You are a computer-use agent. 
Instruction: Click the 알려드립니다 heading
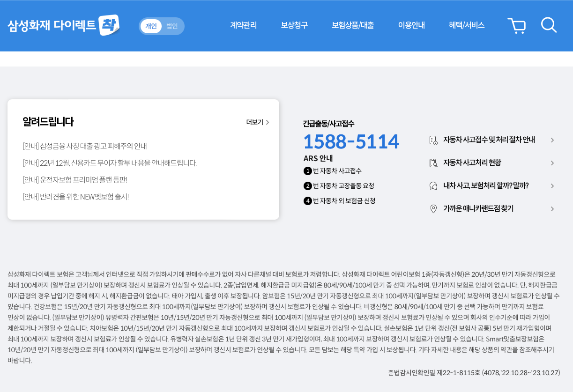coord(48,122)
